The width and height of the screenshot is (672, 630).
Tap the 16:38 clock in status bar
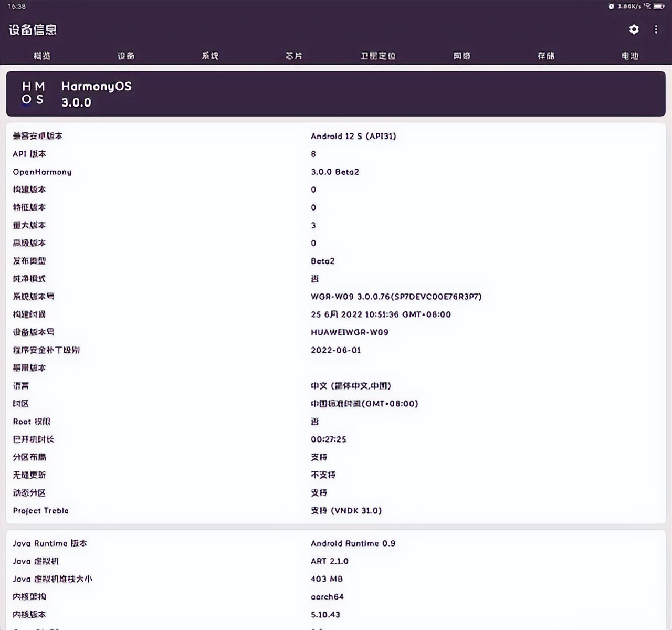17,6
